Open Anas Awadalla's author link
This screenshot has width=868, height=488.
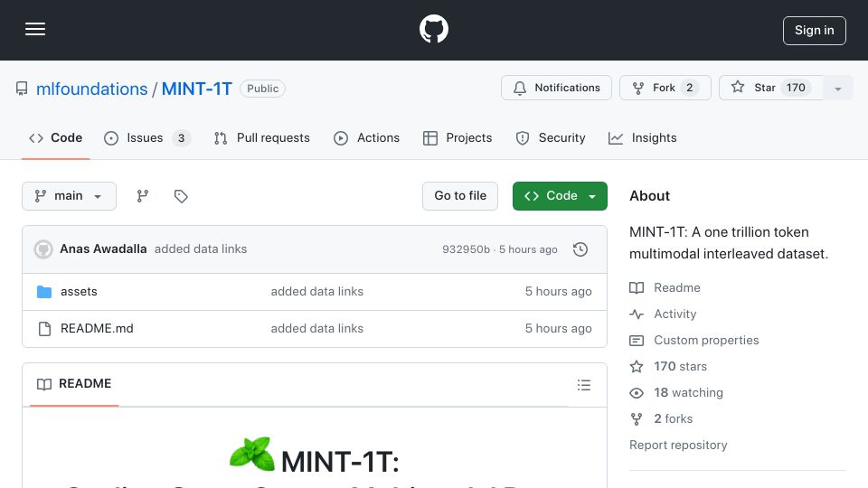click(x=103, y=249)
